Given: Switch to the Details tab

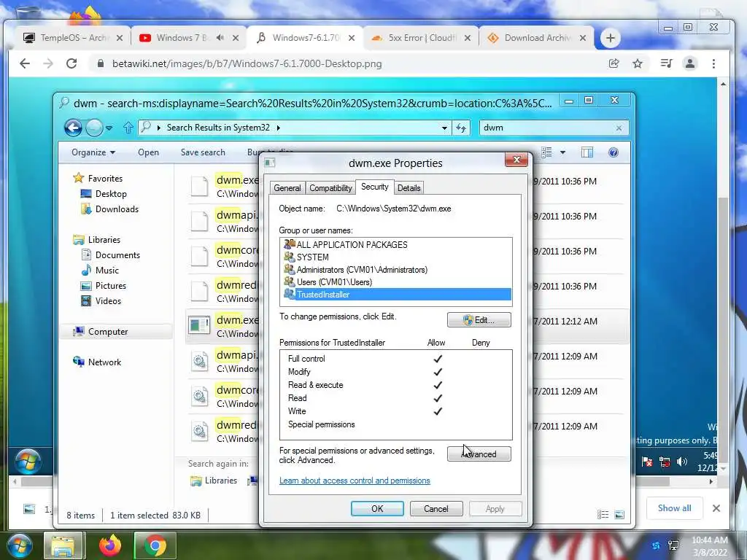Looking at the screenshot, I should 409,188.
